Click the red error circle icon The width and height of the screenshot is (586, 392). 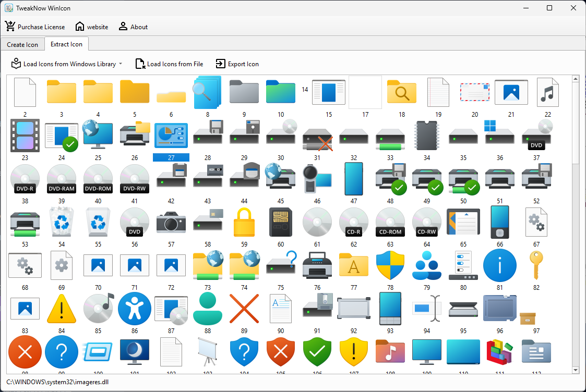coord(25,352)
